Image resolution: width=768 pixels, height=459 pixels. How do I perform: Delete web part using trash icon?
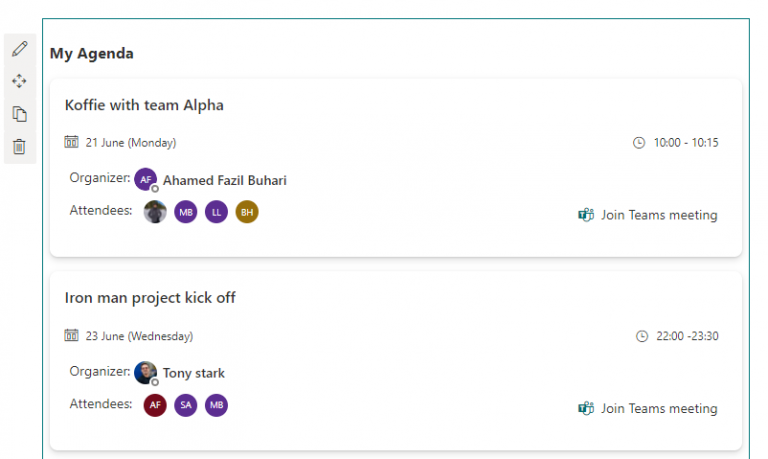pyautogui.click(x=19, y=146)
